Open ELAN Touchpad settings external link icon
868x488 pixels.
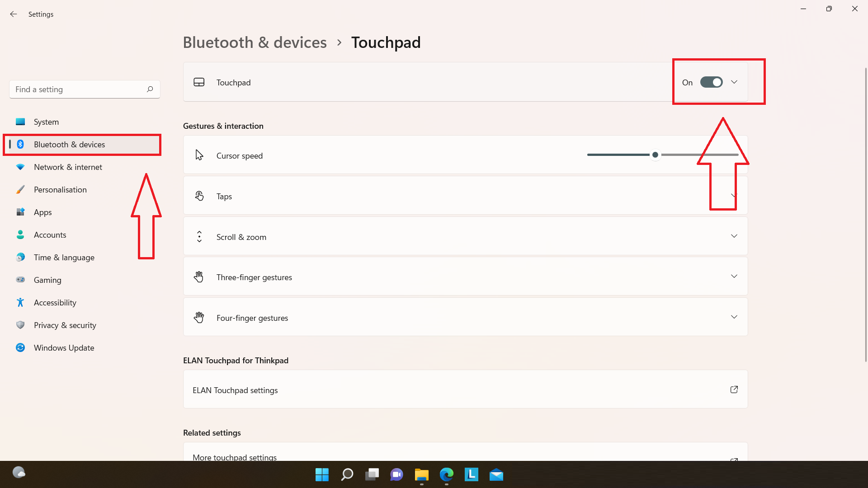point(734,389)
